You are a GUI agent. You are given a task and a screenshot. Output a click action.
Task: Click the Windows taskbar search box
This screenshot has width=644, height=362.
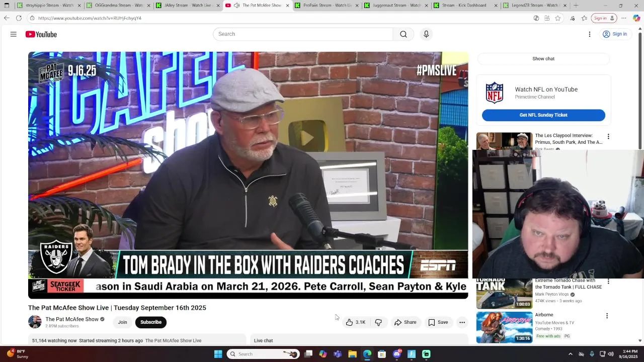pos(263,354)
